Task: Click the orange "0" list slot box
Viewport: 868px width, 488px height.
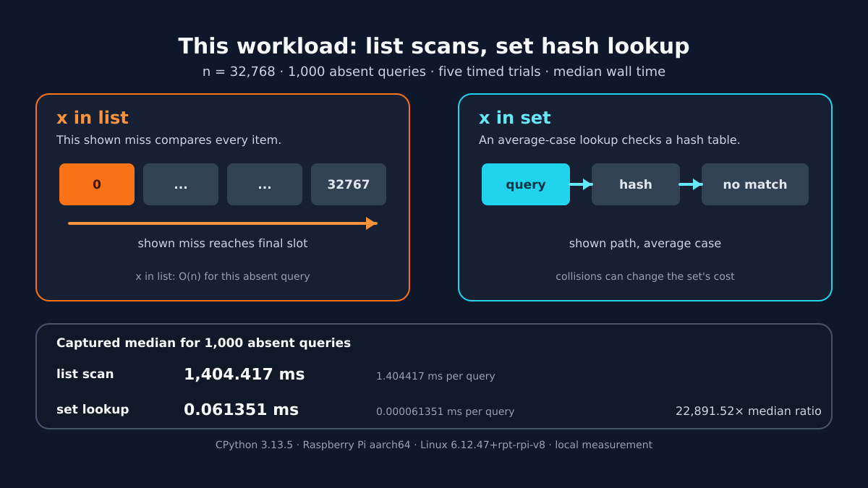Action: pos(97,184)
